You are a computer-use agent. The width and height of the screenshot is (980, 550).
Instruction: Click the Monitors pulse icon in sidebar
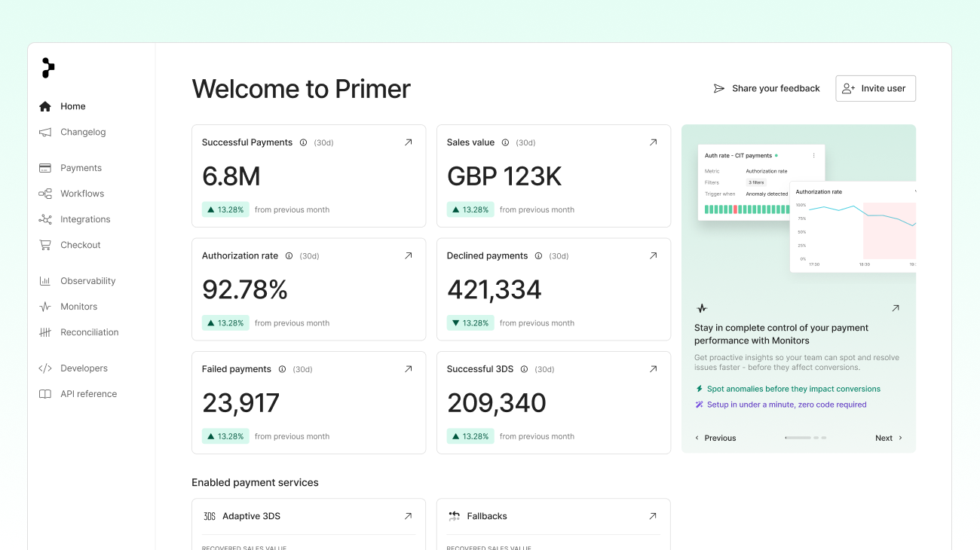[x=45, y=307]
